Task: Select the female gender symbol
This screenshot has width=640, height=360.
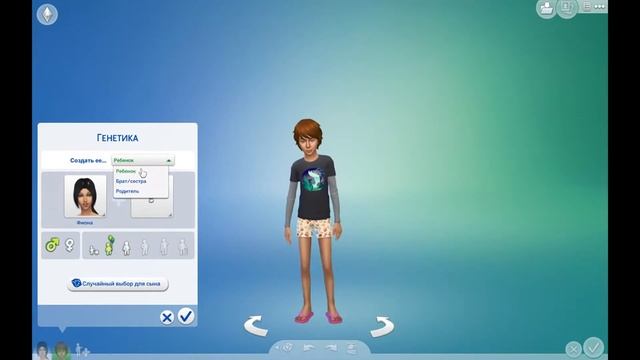Action: pos(70,245)
